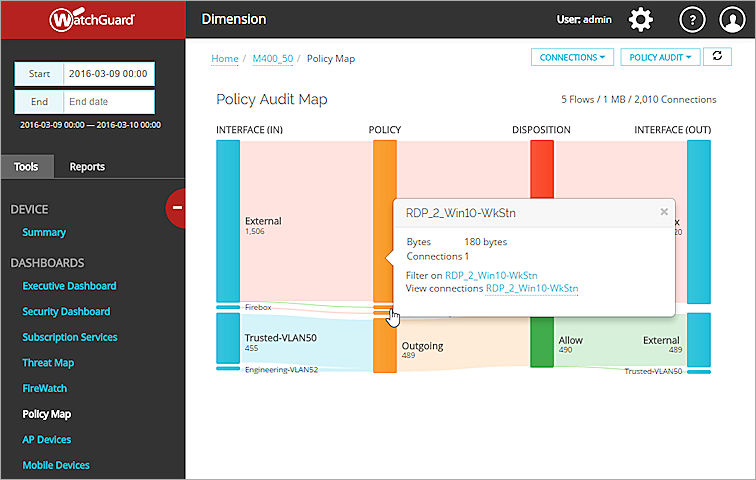Click the green Allow disposition bar
Viewport: 756px width, 480px height.
[x=541, y=343]
